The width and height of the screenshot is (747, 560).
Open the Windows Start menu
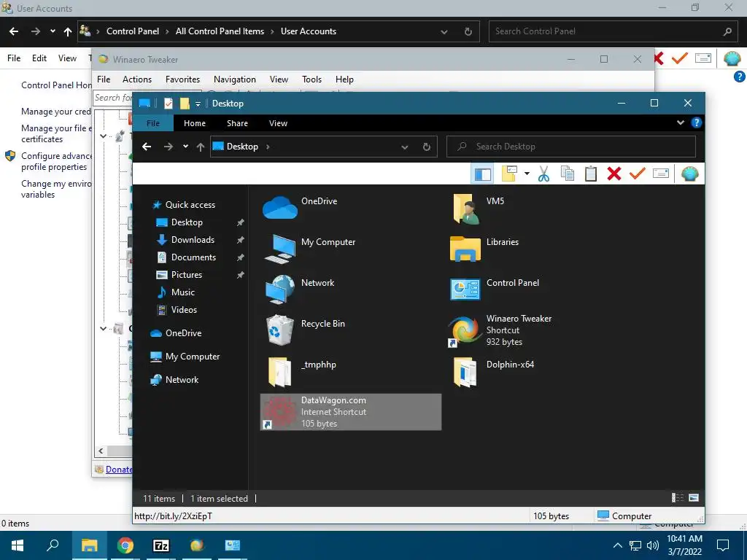point(18,545)
